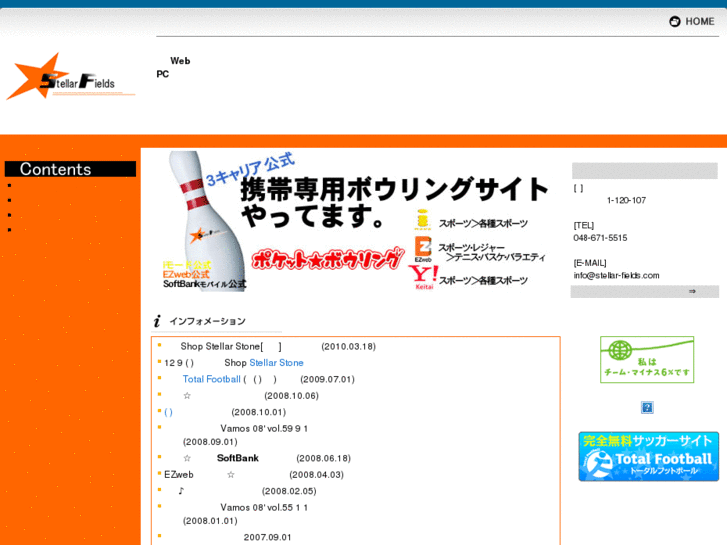The width and height of the screenshot is (727, 545).
Task: Click the 048-671-5515 phone number
Action: (x=600, y=238)
